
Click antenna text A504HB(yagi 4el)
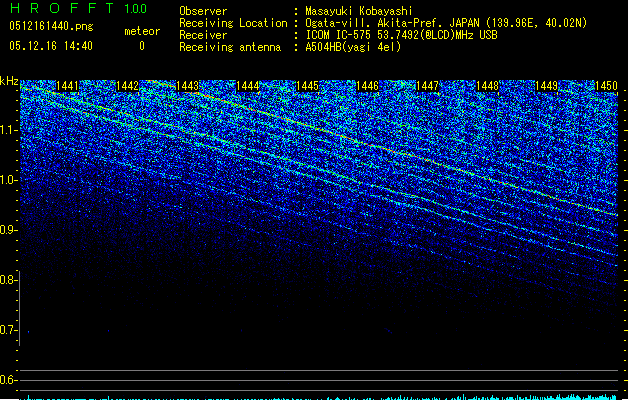pyautogui.click(x=353, y=47)
